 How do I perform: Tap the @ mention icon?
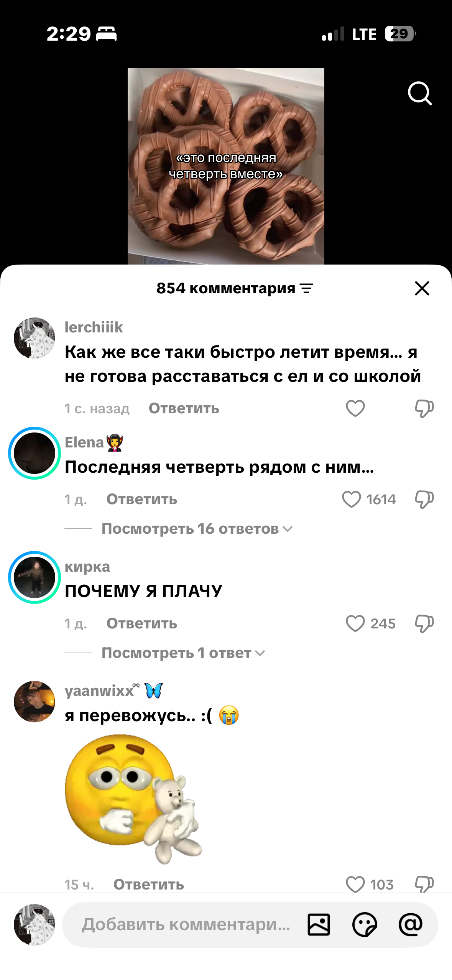click(x=411, y=925)
